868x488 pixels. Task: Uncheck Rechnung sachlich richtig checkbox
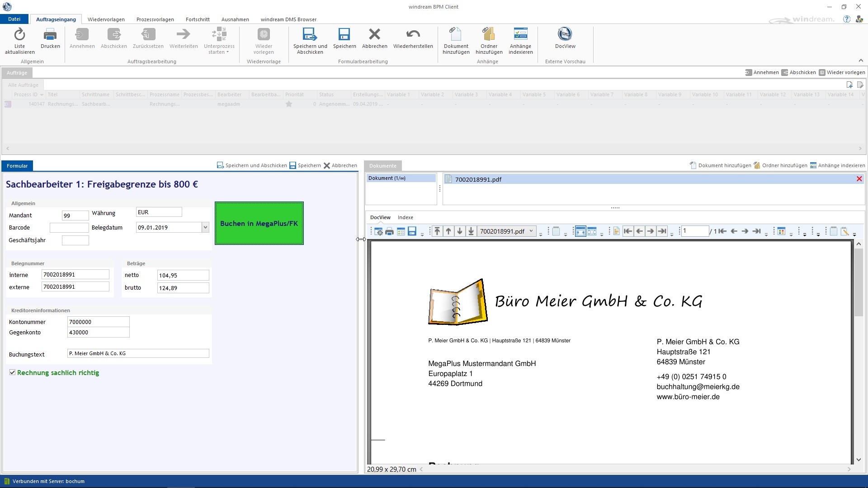point(13,372)
